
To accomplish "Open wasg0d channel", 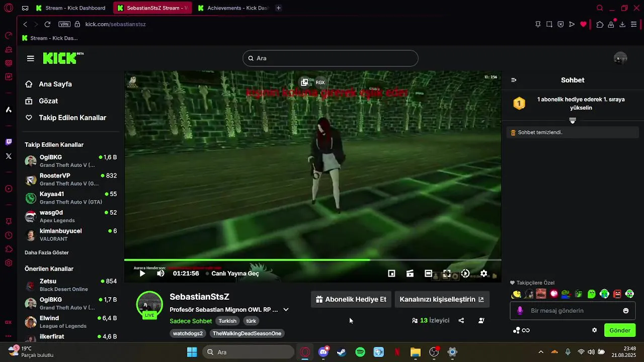I will point(70,216).
